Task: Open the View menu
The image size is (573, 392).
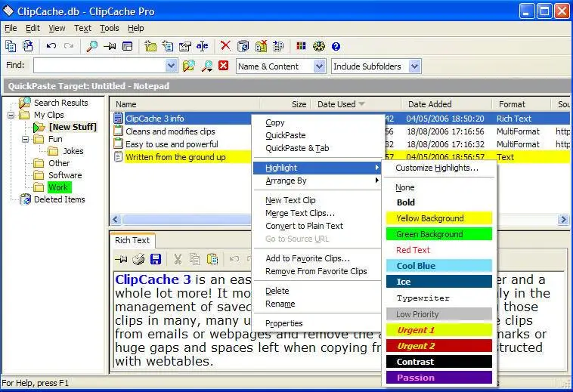Action: (x=57, y=28)
